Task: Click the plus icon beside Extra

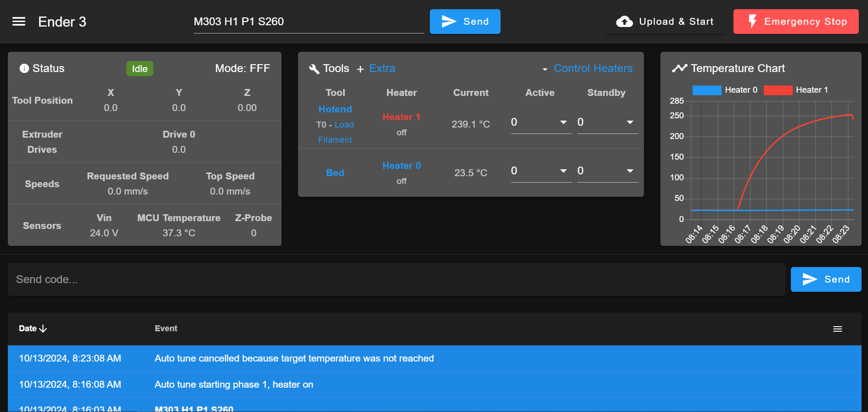Action: coord(361,69)
